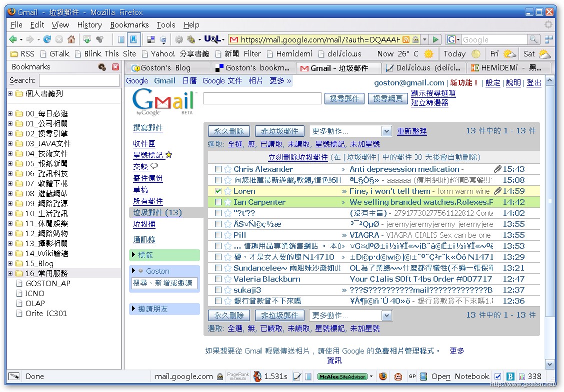Click the 撰寫郵件 compose link
Image resolution: width=564 pixels, height=392 pixels.
click(x=148, y=128)
